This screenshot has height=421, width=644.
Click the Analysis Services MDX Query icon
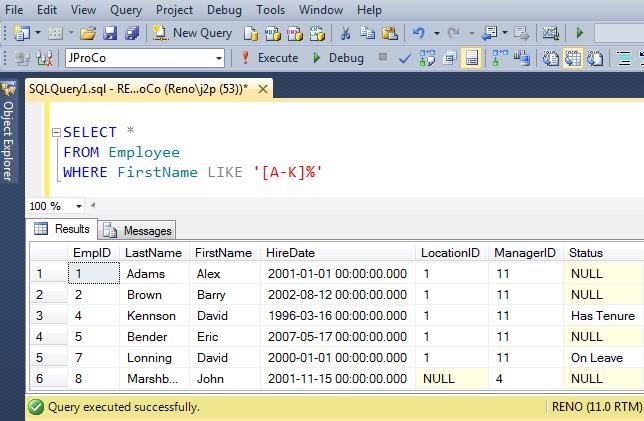(x=272, y=33)
